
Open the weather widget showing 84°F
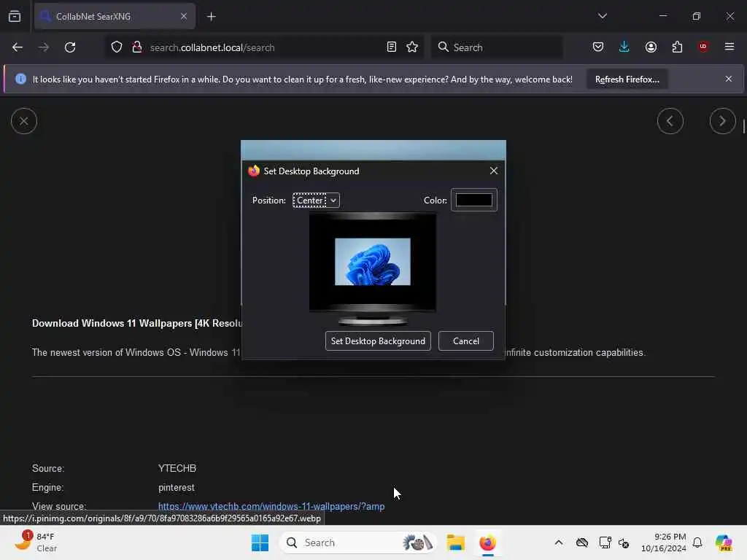[x=36, y=542]
